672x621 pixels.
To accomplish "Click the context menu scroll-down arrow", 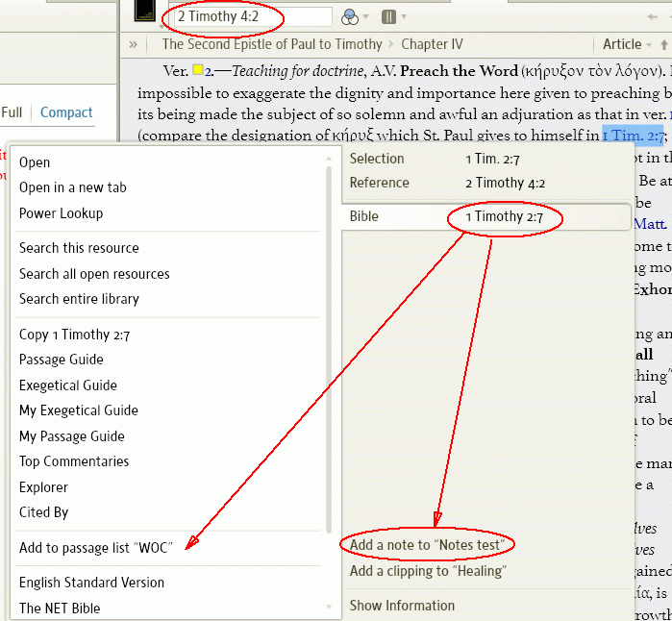I will click(329, 607).
